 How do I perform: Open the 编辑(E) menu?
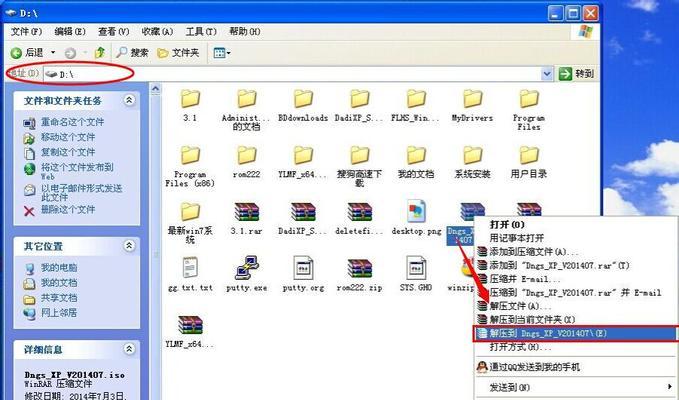(70, 32)
